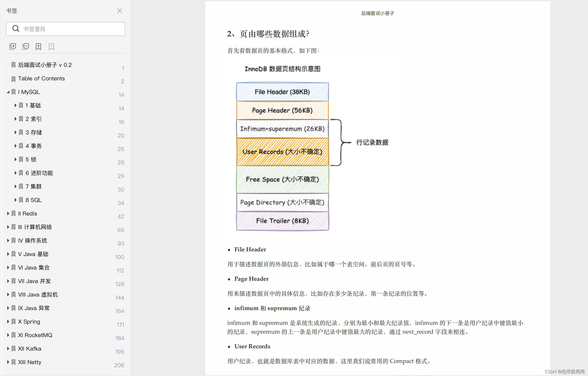Click the expand all bookmarks icon
Viewport: 588px width, 376px height.
(12, 46)
